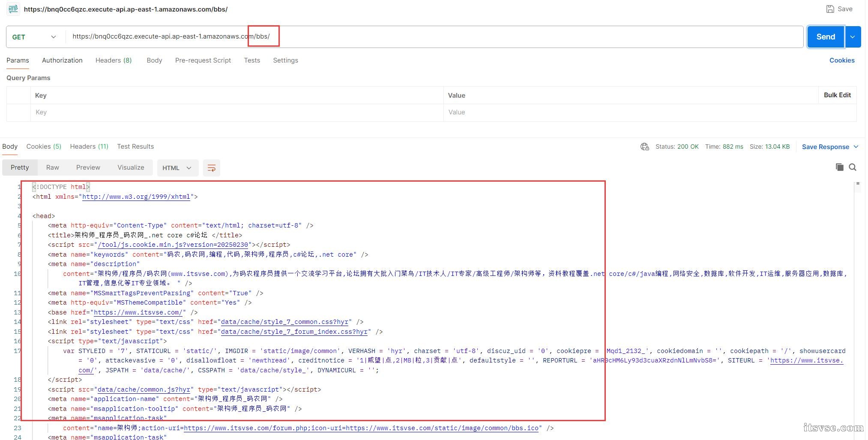This screenshot has width=868, height=440.
Task: Click the Save floppy disk icon
Action: [830, 9]
